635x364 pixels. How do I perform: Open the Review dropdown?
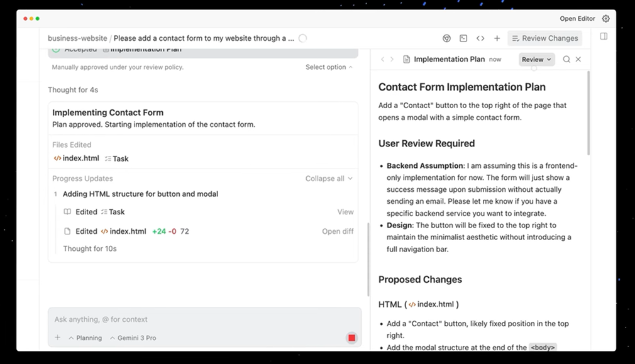click(x=536, y=59)
